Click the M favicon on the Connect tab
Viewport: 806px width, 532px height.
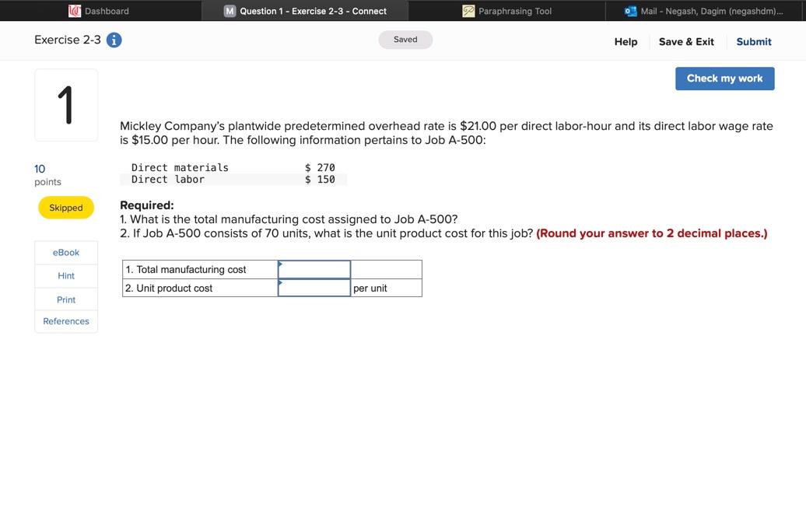click(x=229, y=11)
